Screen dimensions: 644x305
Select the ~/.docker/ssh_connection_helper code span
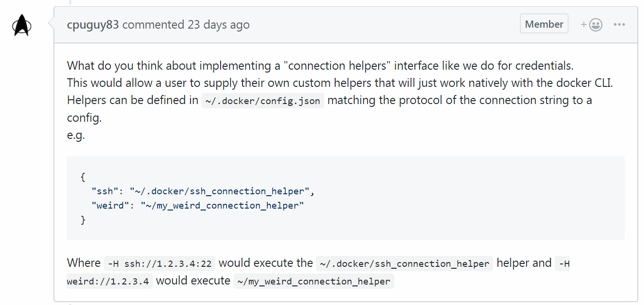pos(403,263)
